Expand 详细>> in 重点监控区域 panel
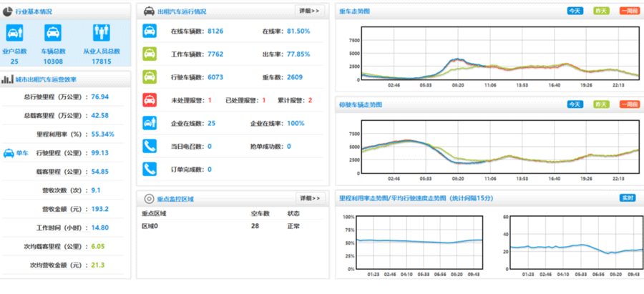Screen dimensions: 644x294 point(309,197)
